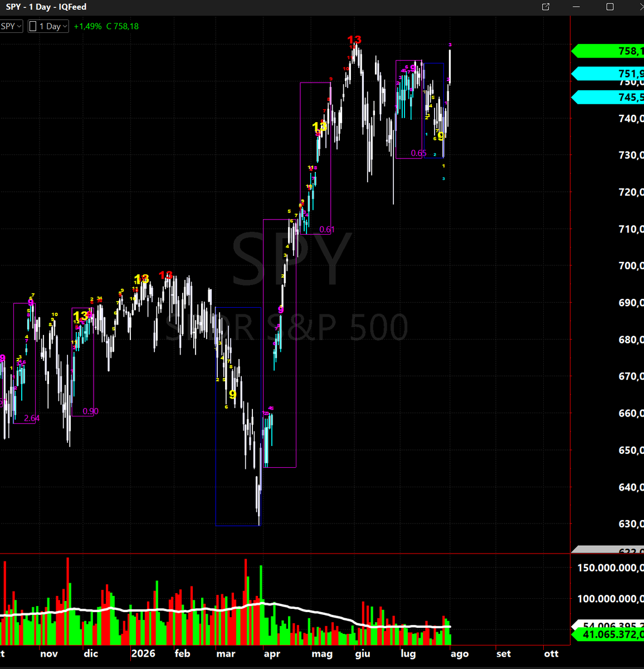Click the 640,0 price axis label
The height and width of the screenshot is (669, 644).
pyautogui.click(x=631, y=487)
